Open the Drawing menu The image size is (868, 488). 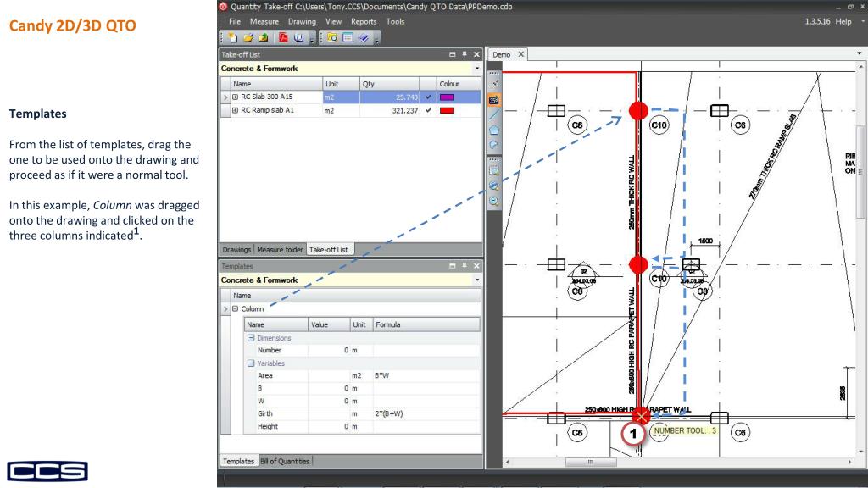coord(302,21)
